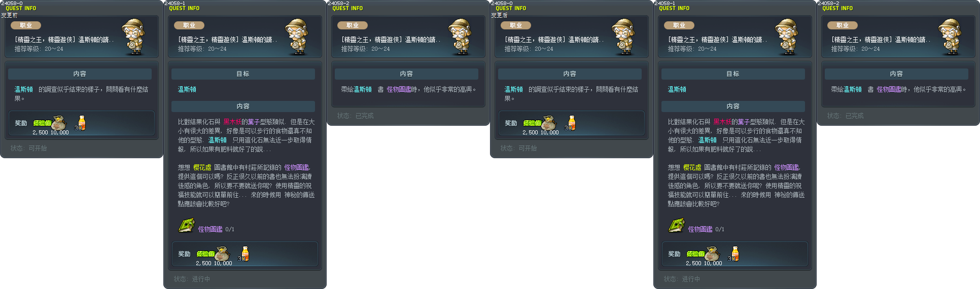Viewport: 980px width, 289px height.
Task: Select the 内容 section header in the 变更后 24058-0 panel
Action: pos(570,74)
